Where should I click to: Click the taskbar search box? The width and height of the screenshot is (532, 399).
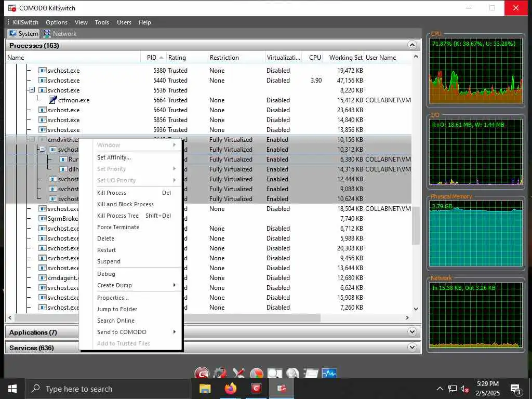pos(107,389)
